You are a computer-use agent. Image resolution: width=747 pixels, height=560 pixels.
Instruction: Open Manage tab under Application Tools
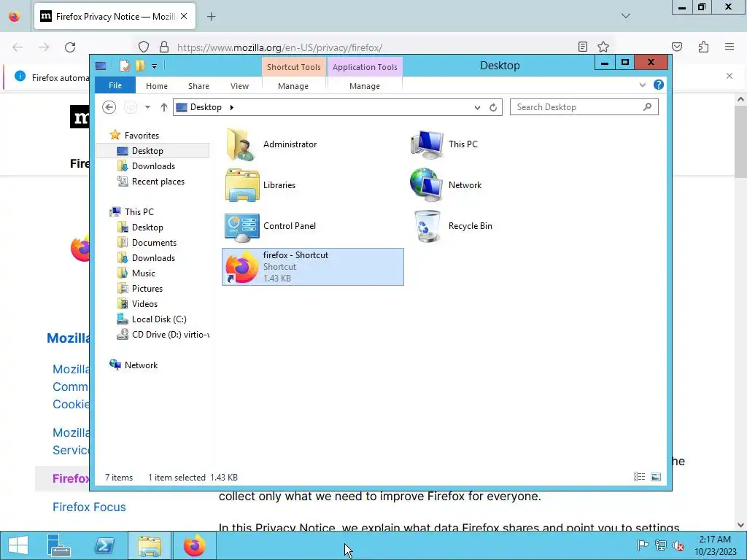pyautogui.click(x=365, y=86)
